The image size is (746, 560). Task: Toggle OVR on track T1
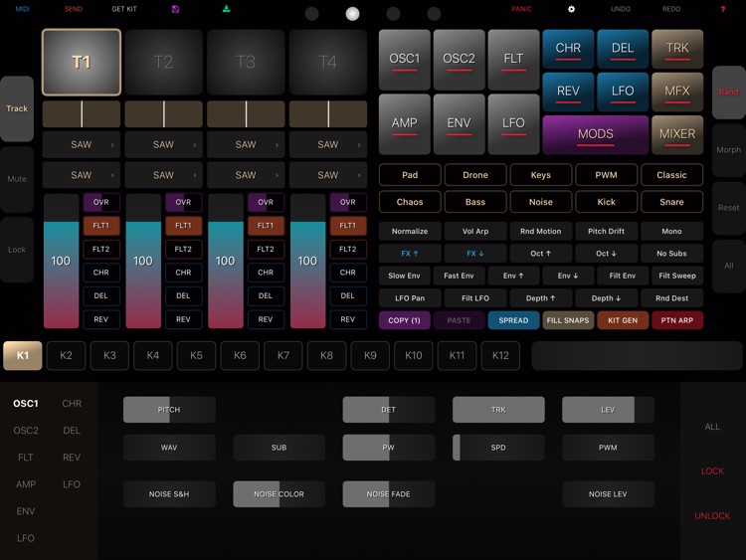(x=100, y=202)
